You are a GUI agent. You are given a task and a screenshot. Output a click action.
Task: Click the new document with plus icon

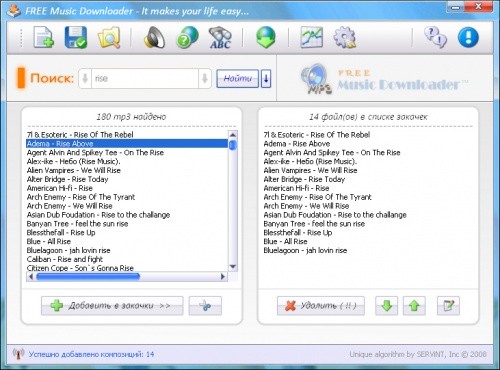[44, 37]
